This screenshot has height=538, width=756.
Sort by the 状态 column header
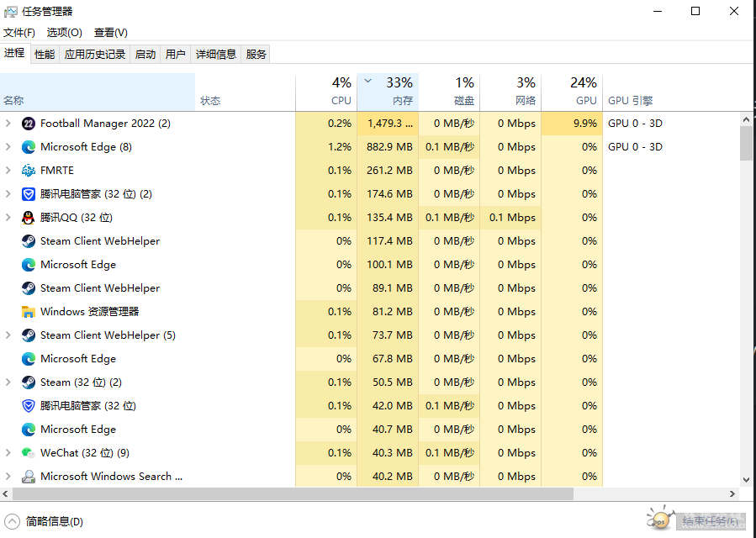coord(246,92)
